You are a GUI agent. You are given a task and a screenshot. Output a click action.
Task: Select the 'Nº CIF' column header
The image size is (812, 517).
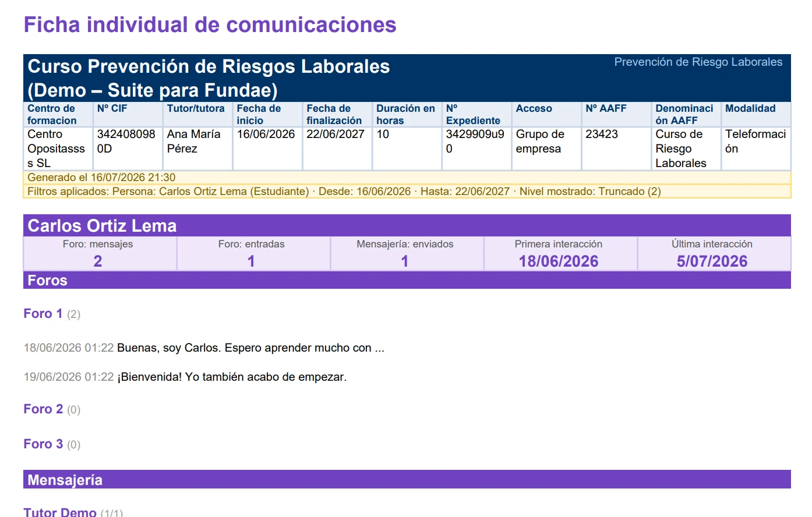point(128,114)
